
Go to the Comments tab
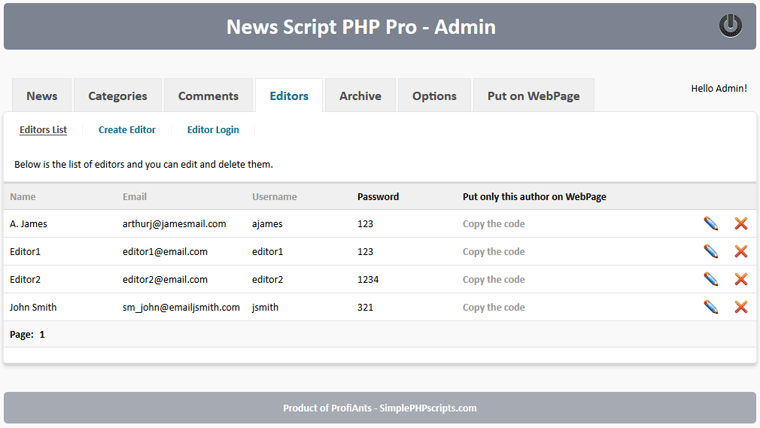(208, 95)
